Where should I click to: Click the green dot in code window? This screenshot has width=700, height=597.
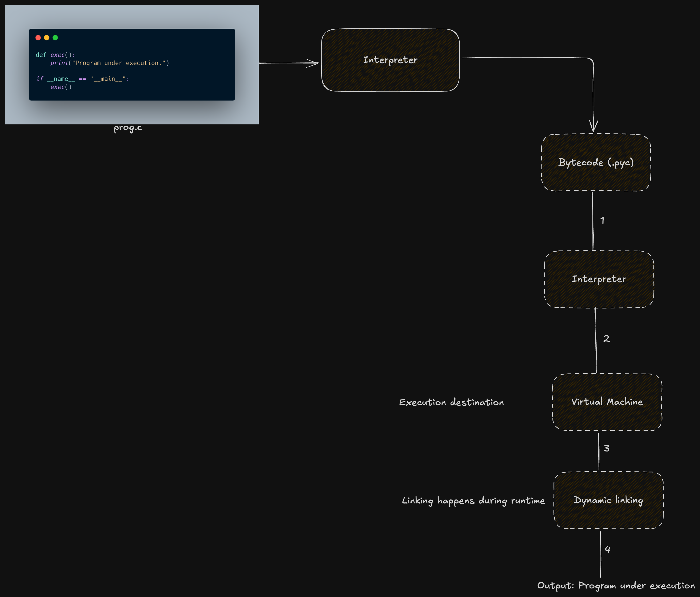coord(55,37)
